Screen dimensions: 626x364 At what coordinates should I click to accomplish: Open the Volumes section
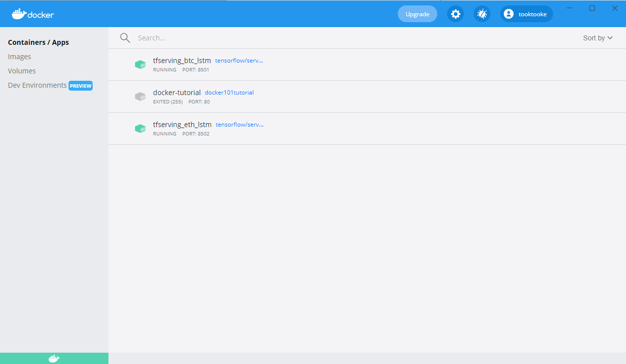[x=22, y=71]
